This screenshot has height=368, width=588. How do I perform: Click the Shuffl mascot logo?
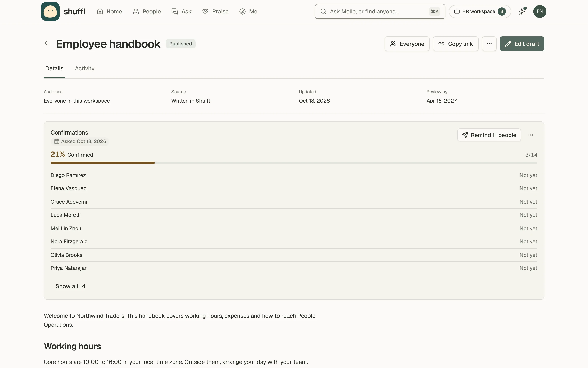[x=50, y=11]
